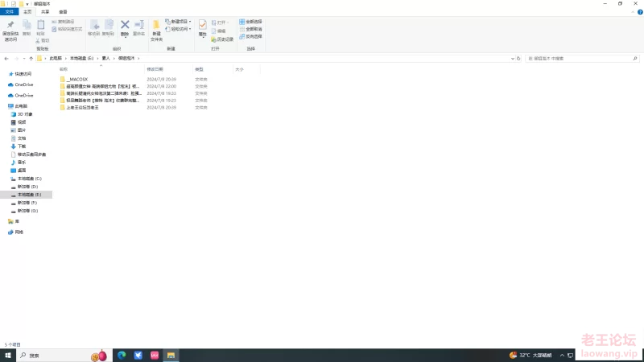Screen dimensions: 644x362
Task: Click the Windows Start button
Action: 7,355
